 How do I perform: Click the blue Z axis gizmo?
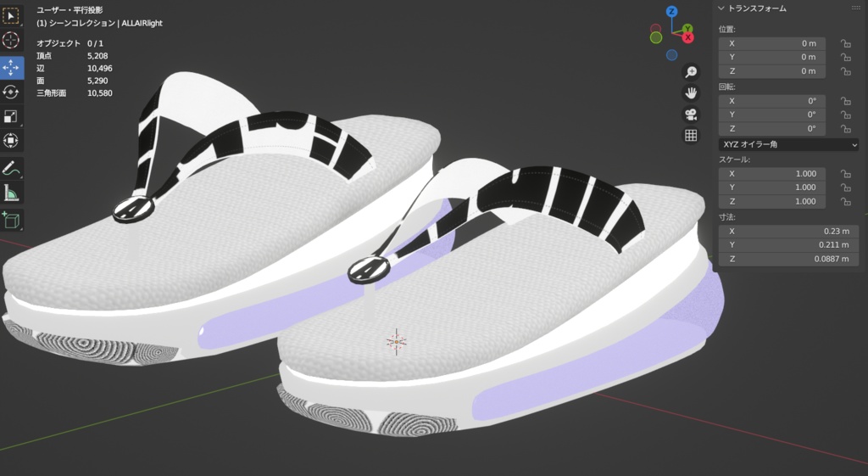(x=671, y=11)
